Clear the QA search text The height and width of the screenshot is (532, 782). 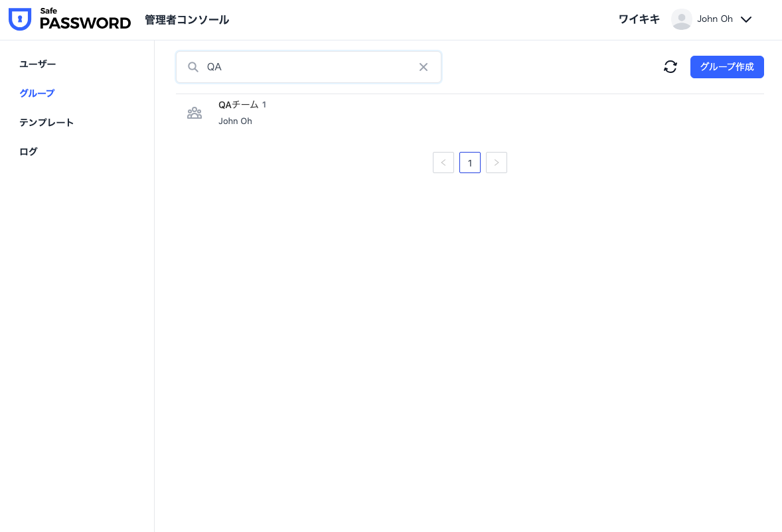424,67
